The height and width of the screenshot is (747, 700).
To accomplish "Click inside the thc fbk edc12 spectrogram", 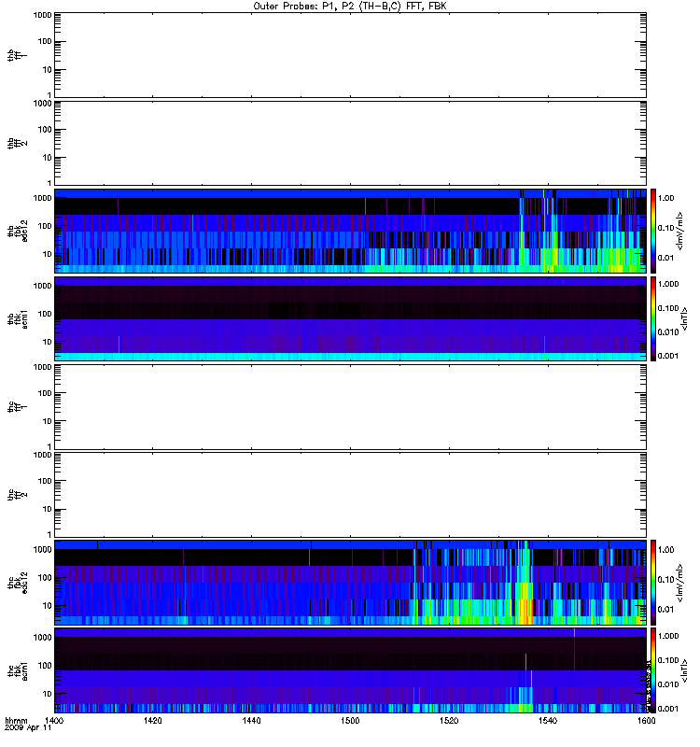I will (350, 583).
